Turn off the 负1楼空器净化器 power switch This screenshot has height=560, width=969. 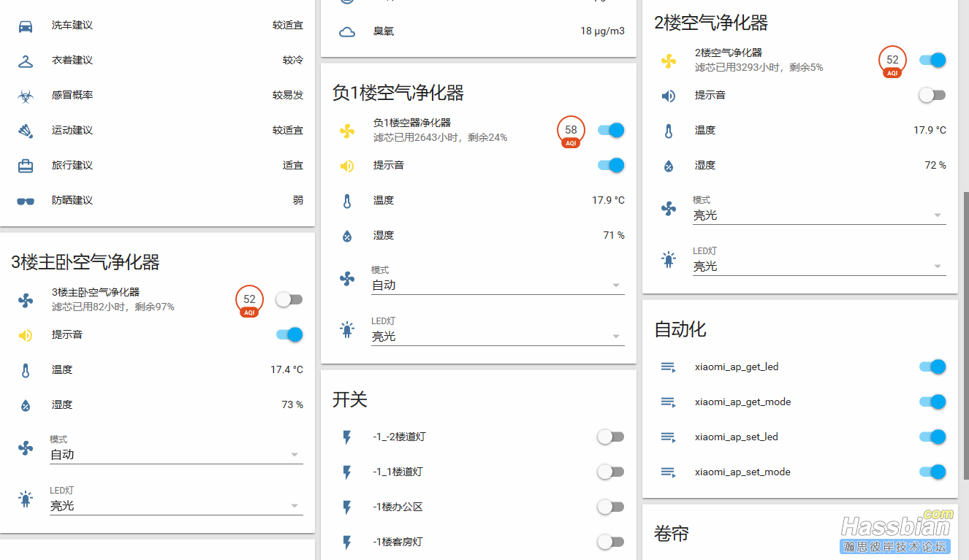(x=611, y=130)
